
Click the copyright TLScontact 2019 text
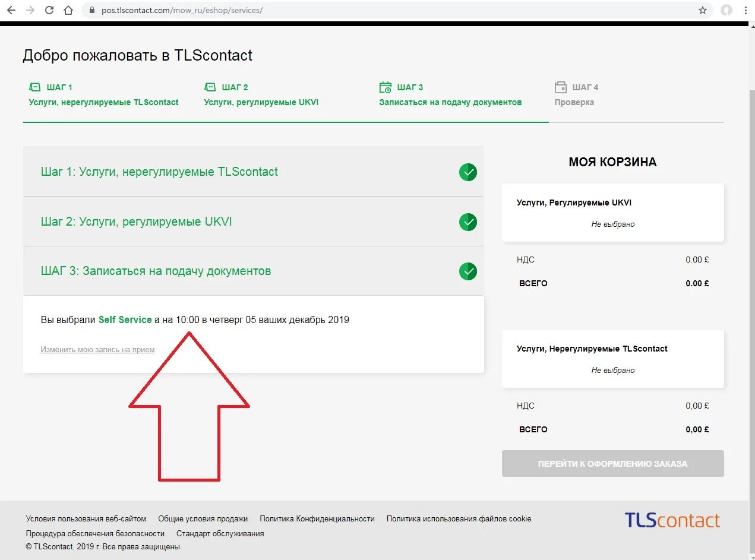pyautogui.click(x=104, y=547)
